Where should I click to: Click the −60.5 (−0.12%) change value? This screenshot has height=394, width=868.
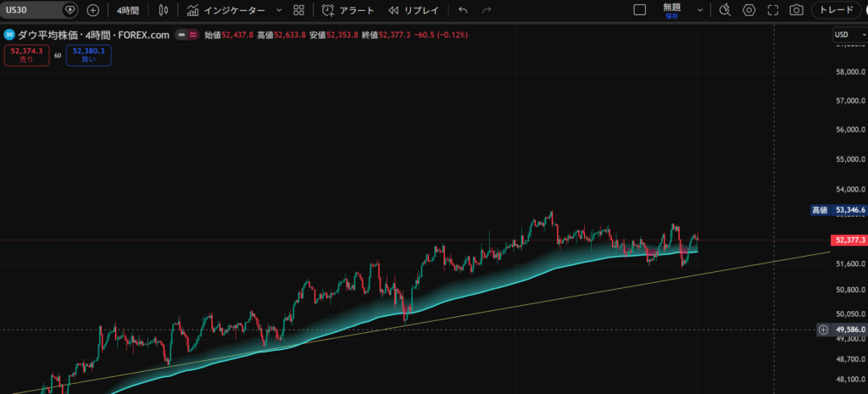[441, 34]
